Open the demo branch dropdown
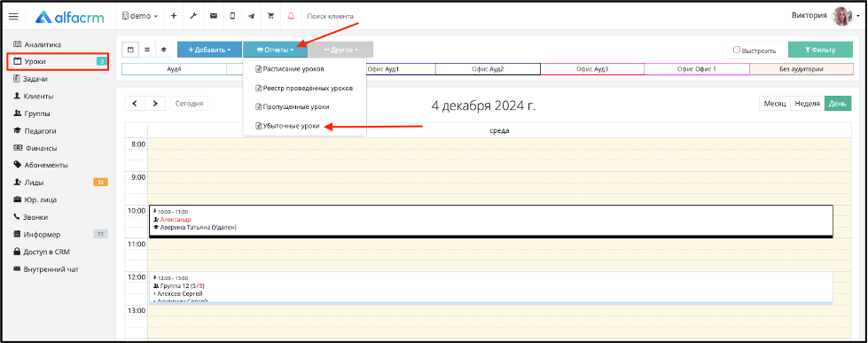The height and width of the screenshot is (343, 868). [x=140, y=16]
